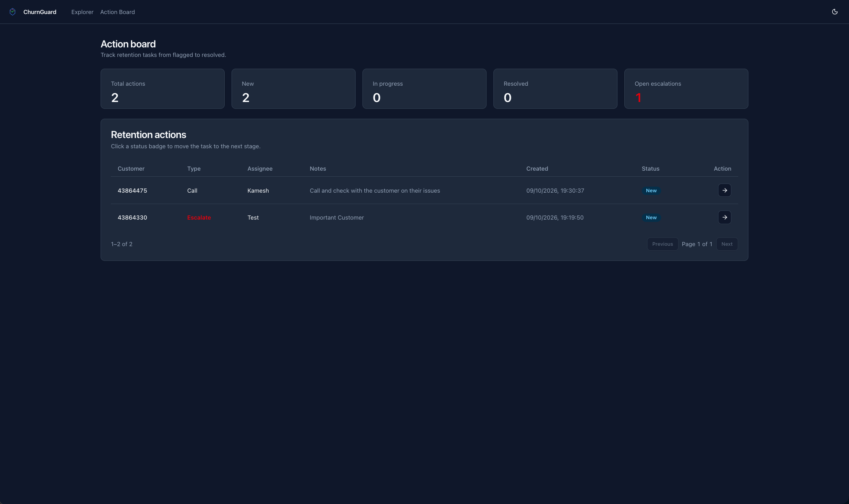Advance the New status badge for Kamesh's call

click(651, 191)
